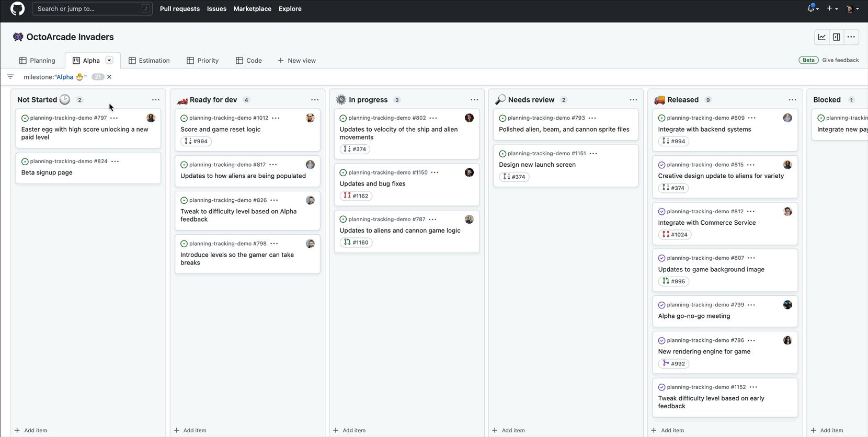Open linked pull request #1024 badge

tap(675, 235)
